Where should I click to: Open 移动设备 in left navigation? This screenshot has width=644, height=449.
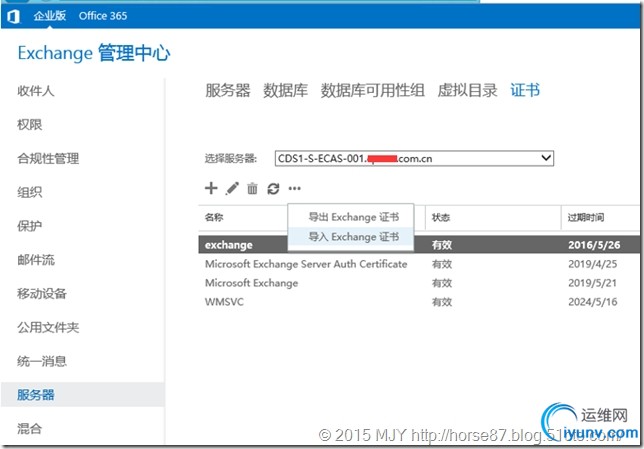click(42, 294)
